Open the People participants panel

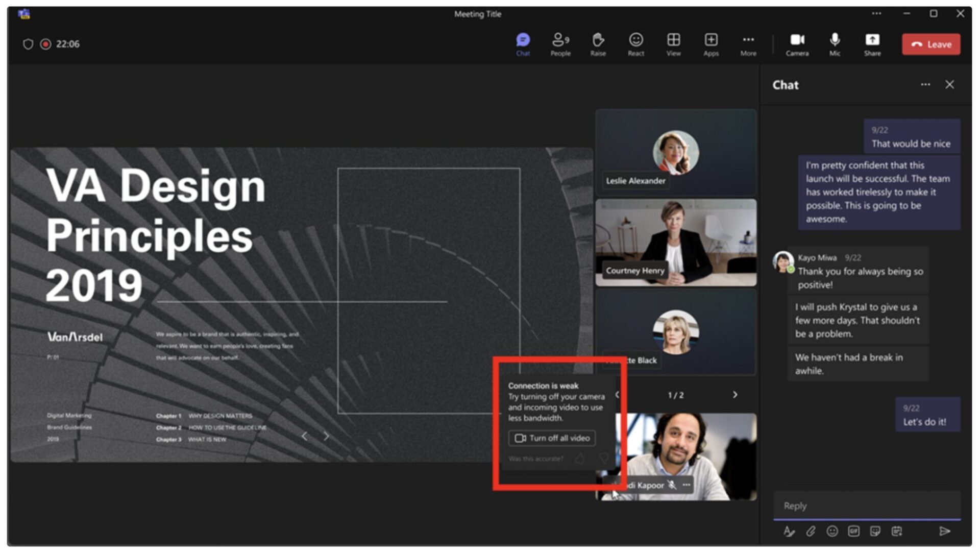[560, 44]
